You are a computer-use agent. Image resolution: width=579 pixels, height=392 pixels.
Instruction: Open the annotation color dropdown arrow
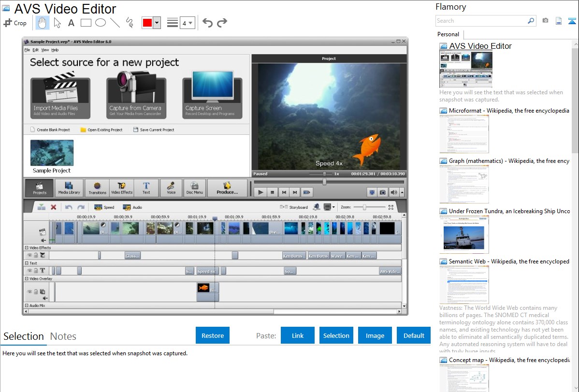pyautogui.click(x=157, y=23)
